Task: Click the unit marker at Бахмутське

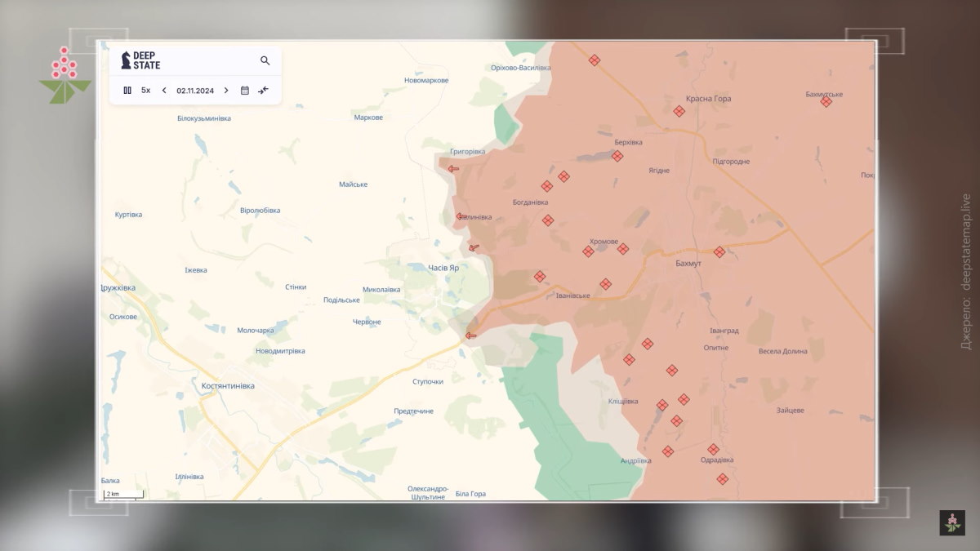Action: tap(826, 101)
